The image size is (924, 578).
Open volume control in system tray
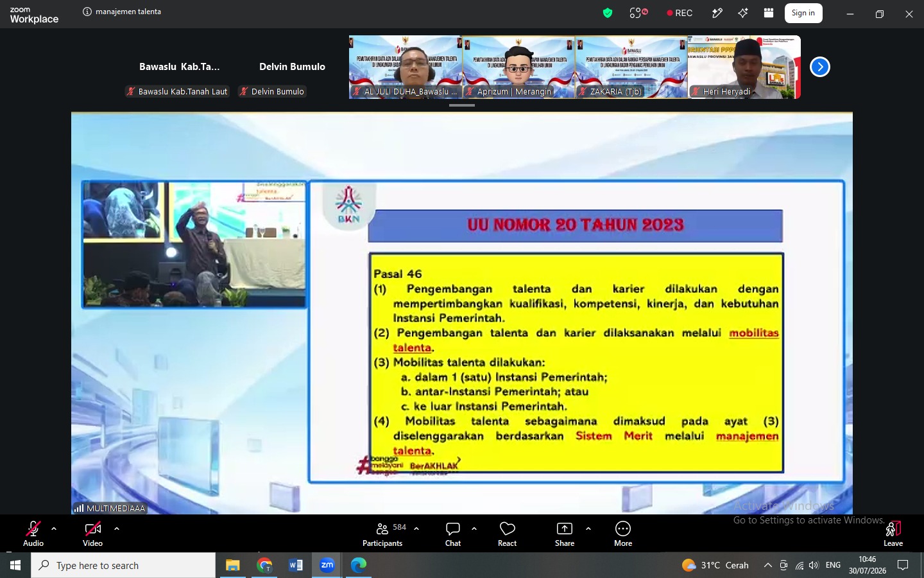(814, 565)
